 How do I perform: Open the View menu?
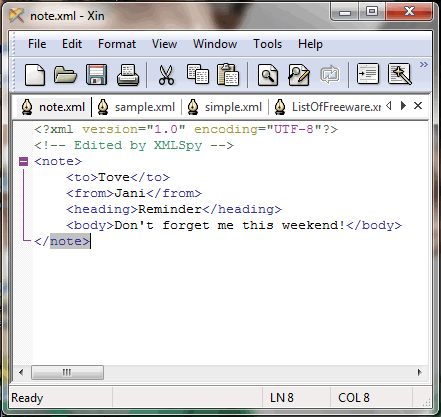(x=164, y=44)
